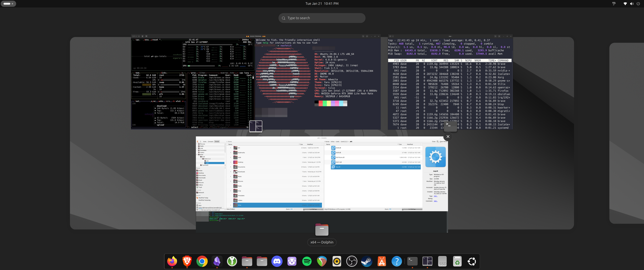Open the Trash in the dock
The width and height of the screenshot is (644, 270).
click(457, 261)
